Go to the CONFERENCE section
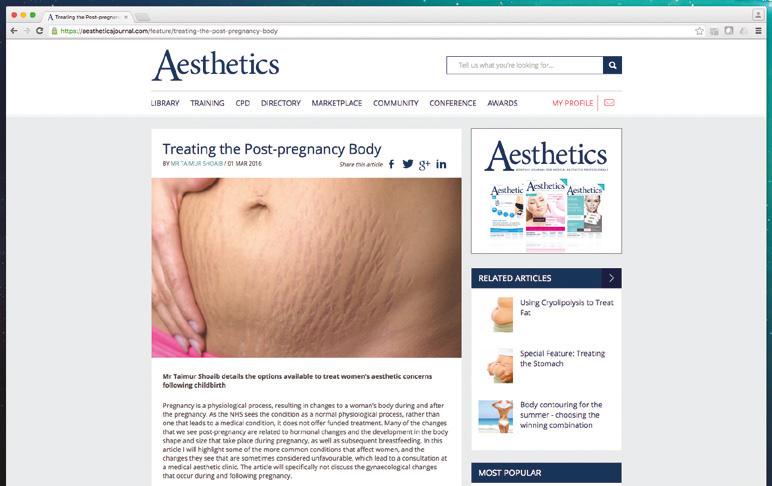The height and width of the screenshot is (486, 772). (x=453, y=103)
